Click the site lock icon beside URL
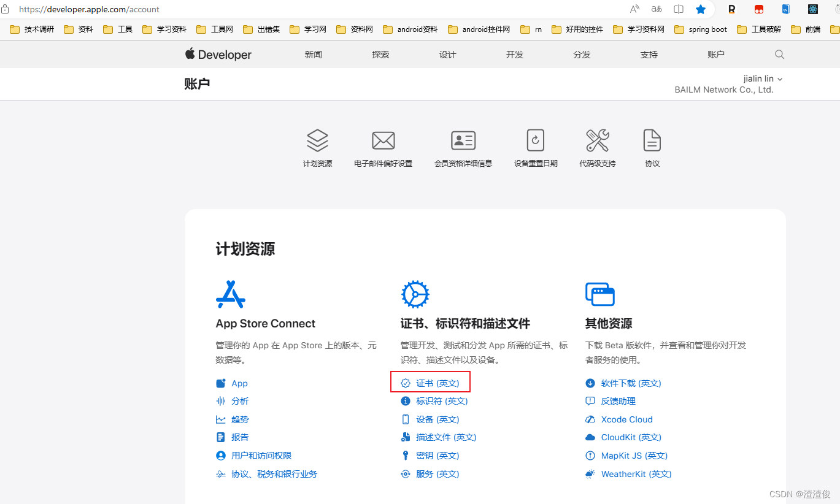 coord(6,9)
